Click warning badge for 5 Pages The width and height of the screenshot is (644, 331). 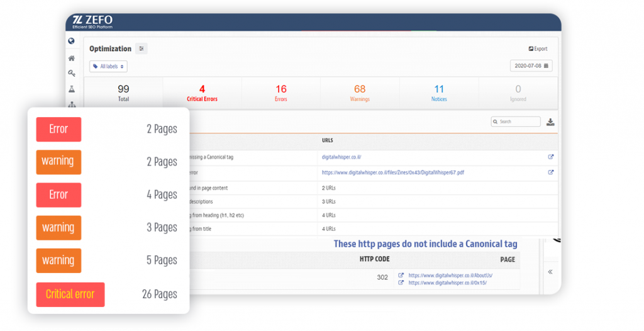coord(58,261)
